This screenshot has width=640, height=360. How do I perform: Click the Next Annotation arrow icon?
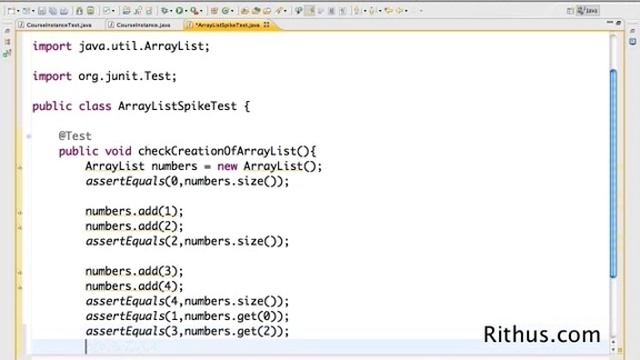(x=357, y=11)
